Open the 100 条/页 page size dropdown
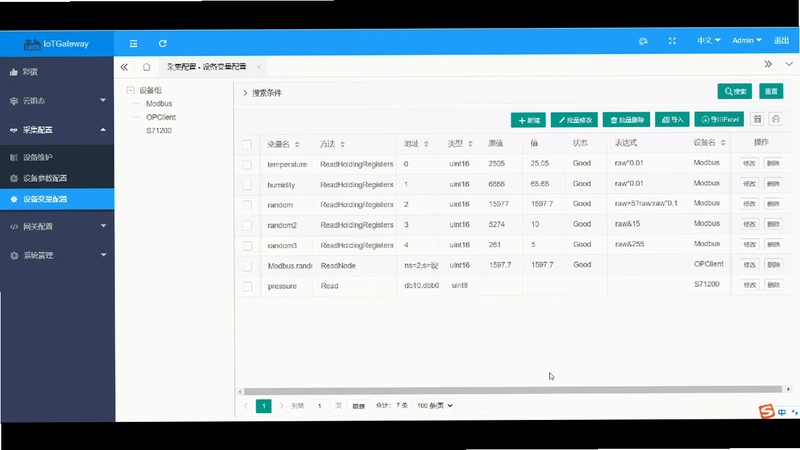The width and height of the screenshot is (800, 450). point(435,406)
